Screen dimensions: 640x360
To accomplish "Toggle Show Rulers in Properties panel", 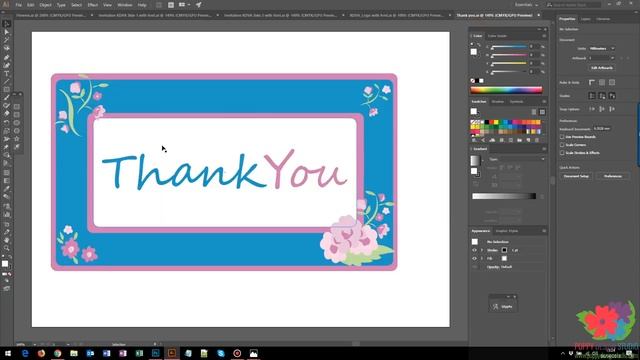I will click(x=592, y=82).
